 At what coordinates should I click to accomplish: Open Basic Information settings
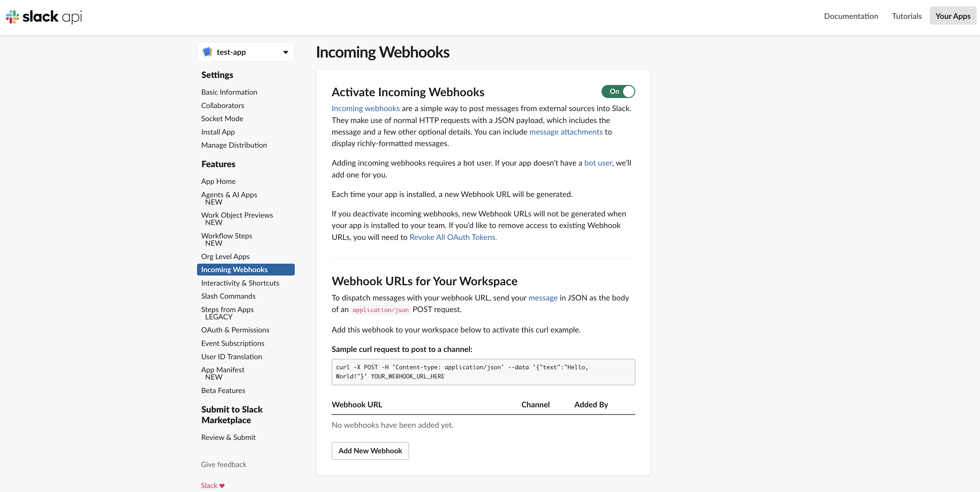[229, 92]
